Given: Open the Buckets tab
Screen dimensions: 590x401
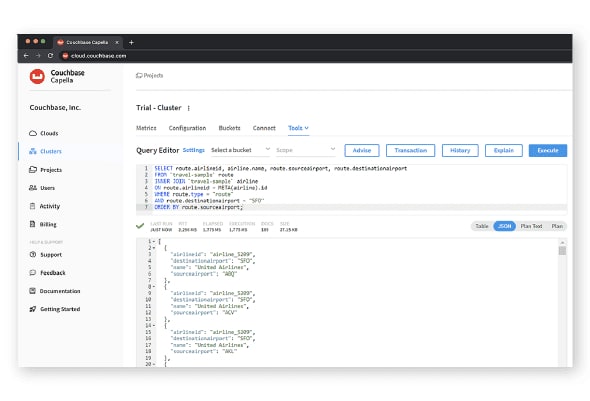Looking at the screenshot, I should coord(230,128).
